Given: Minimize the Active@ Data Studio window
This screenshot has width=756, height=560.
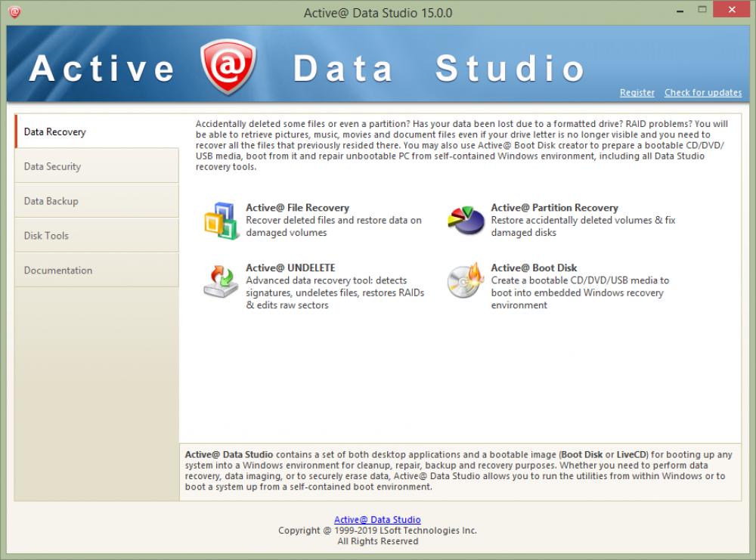Looking at the screenshot, I should pos(681,11).
